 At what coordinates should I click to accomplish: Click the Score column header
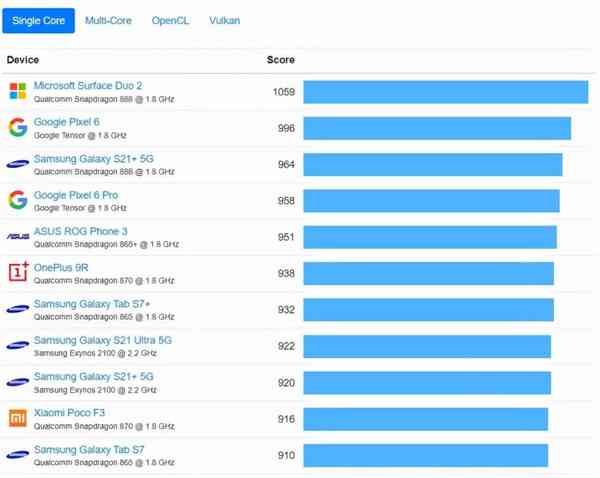[281, 60]
